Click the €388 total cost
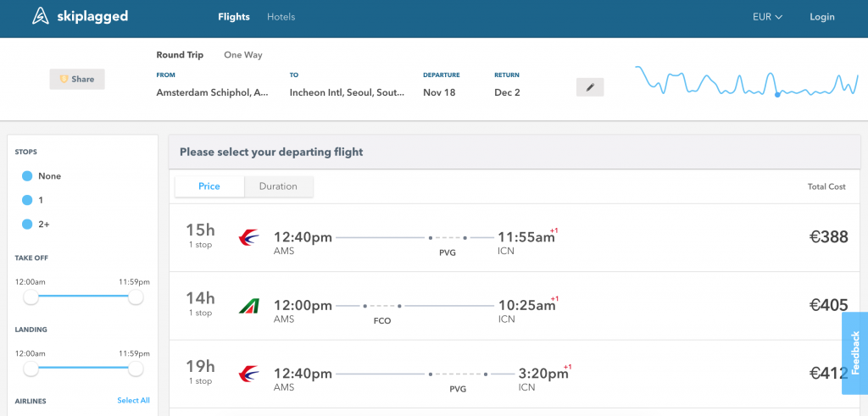 828,237
